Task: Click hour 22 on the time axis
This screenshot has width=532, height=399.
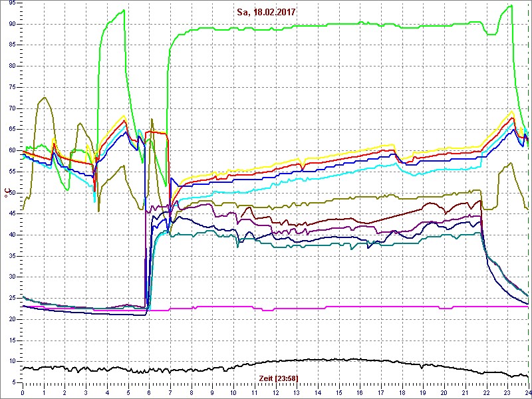Action: (x=485, y=392)
